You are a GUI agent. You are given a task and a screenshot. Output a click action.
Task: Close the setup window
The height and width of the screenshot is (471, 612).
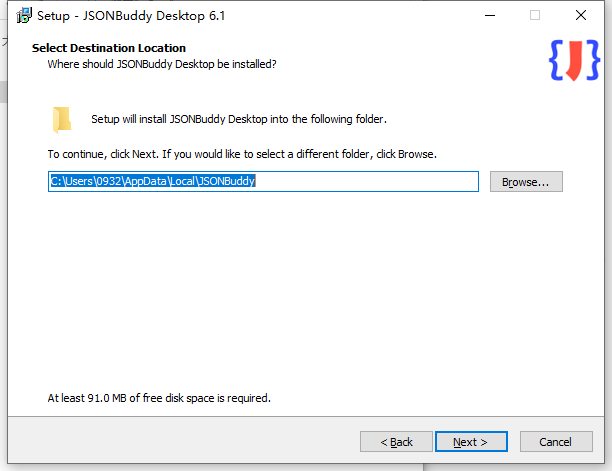point(581,16)
